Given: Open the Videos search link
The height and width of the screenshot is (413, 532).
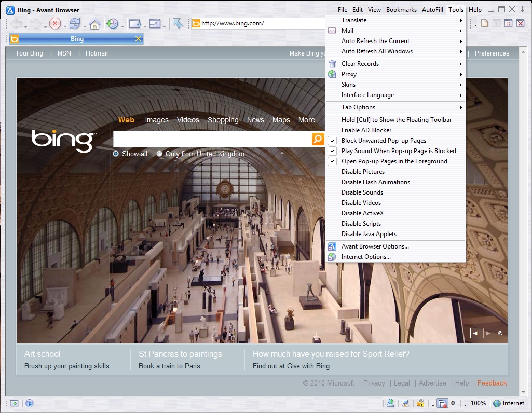Looking at the screenshot, I should tap(188, 120).
